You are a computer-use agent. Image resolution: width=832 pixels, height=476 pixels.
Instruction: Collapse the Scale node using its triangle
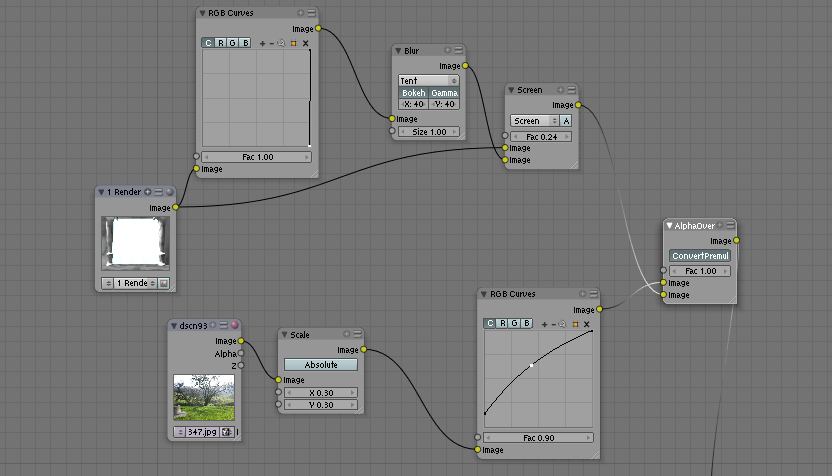click(284, 334)
